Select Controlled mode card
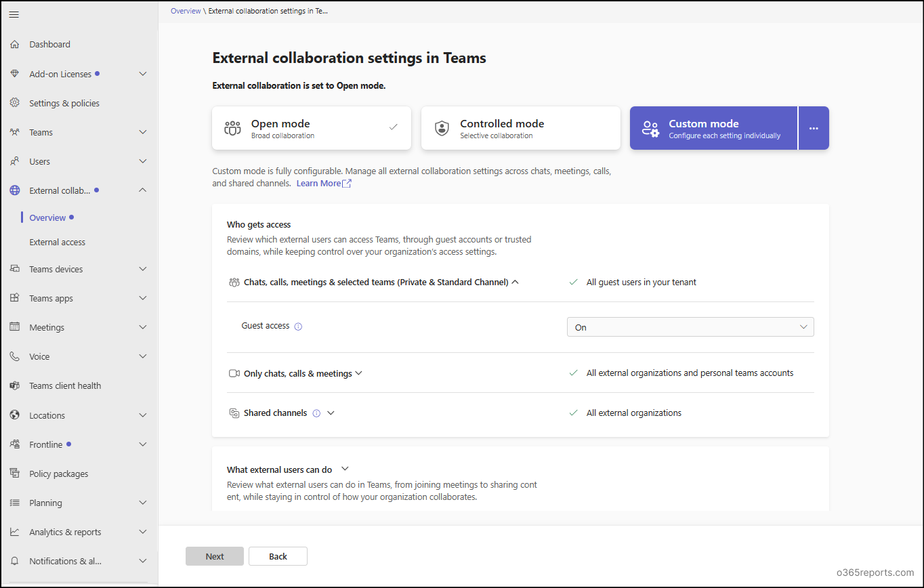Viewport: 924px width, 588px height. 521,128
